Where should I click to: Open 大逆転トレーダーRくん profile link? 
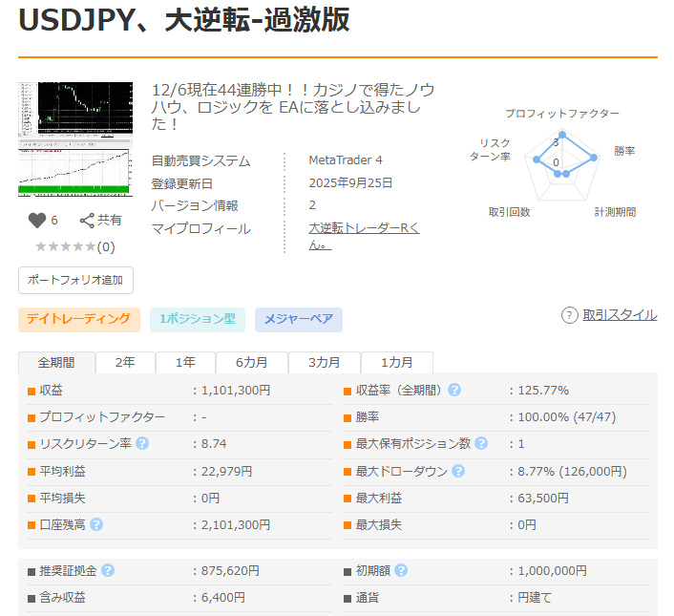coord(364,236)
